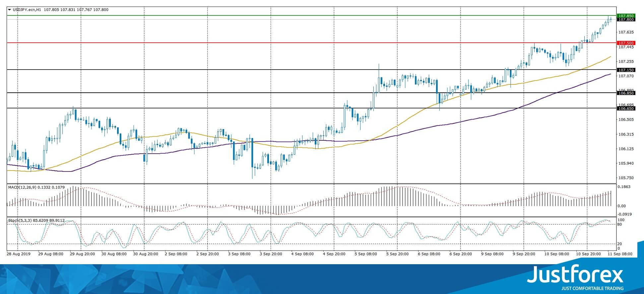
Task: Click the 105.750 price axis value
Action: pyautogui.click(x=626, y=178)
